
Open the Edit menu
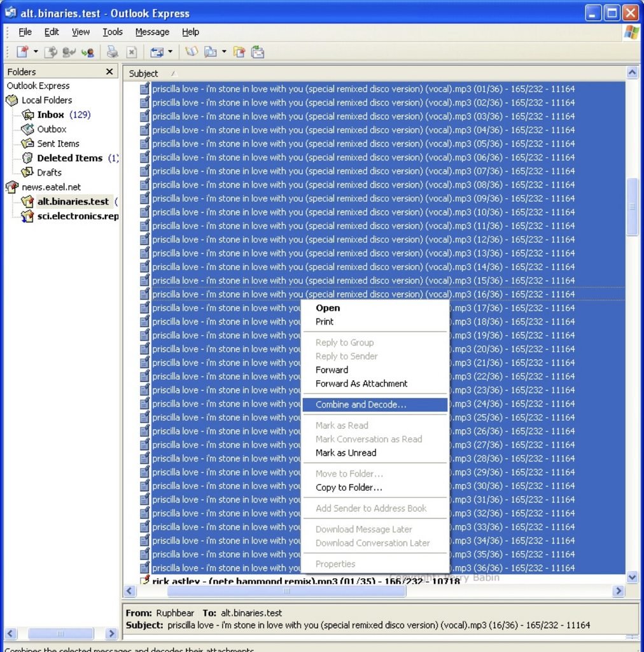point(52,32)
